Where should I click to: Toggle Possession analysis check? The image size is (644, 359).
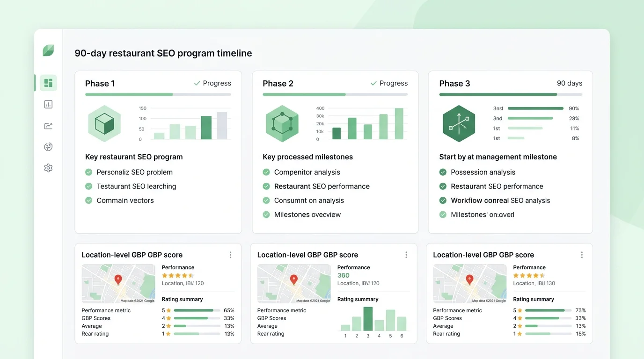(x=443, y=172)
